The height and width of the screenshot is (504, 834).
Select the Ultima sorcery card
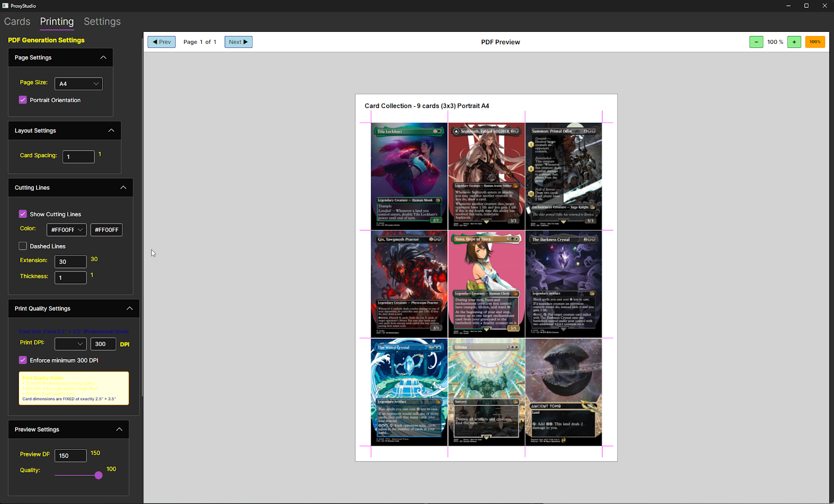point(486,392)
